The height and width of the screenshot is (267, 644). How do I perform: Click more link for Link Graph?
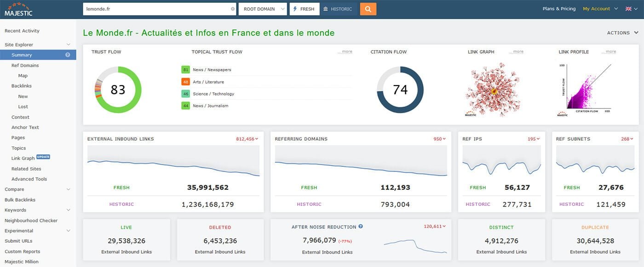[x=516, y=51]
